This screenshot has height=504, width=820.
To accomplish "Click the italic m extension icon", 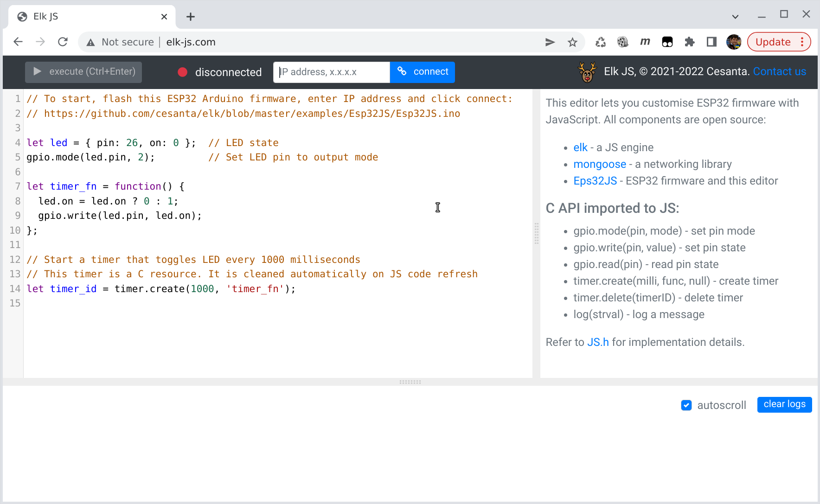I will point(645,42).
